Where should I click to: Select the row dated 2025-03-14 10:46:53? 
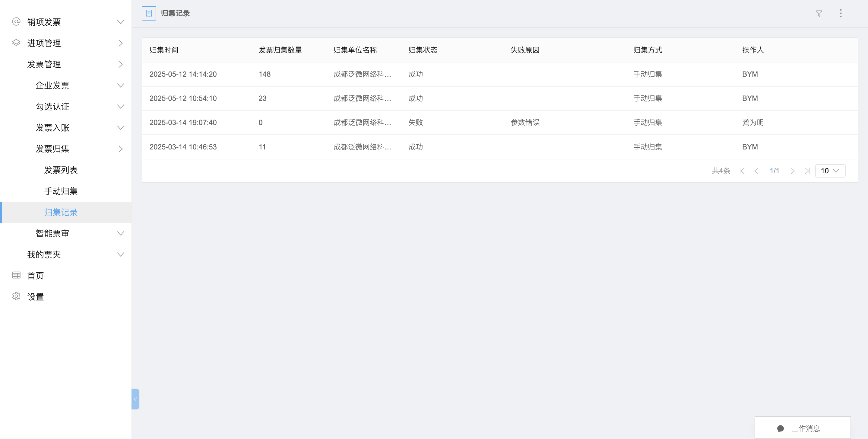(500, 147)
